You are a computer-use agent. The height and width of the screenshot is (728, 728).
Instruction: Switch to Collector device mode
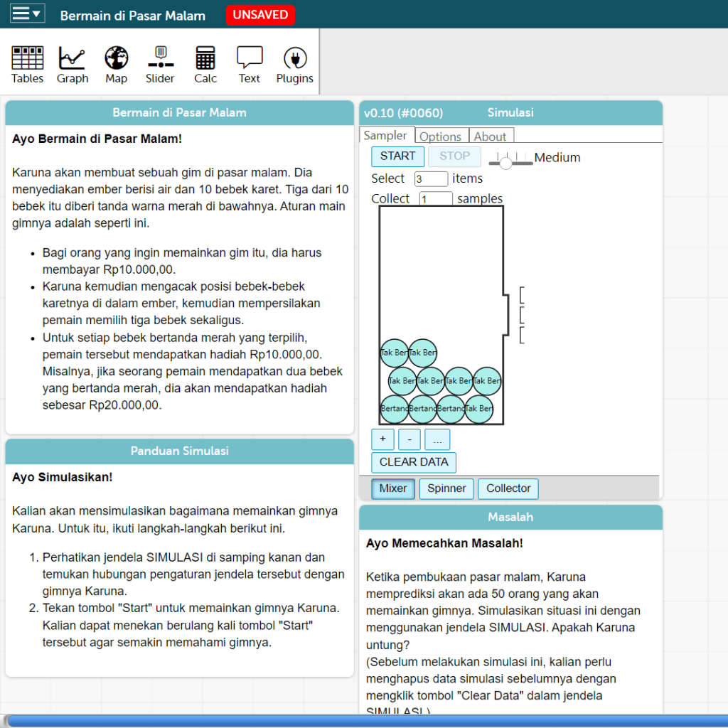point(508,488)
